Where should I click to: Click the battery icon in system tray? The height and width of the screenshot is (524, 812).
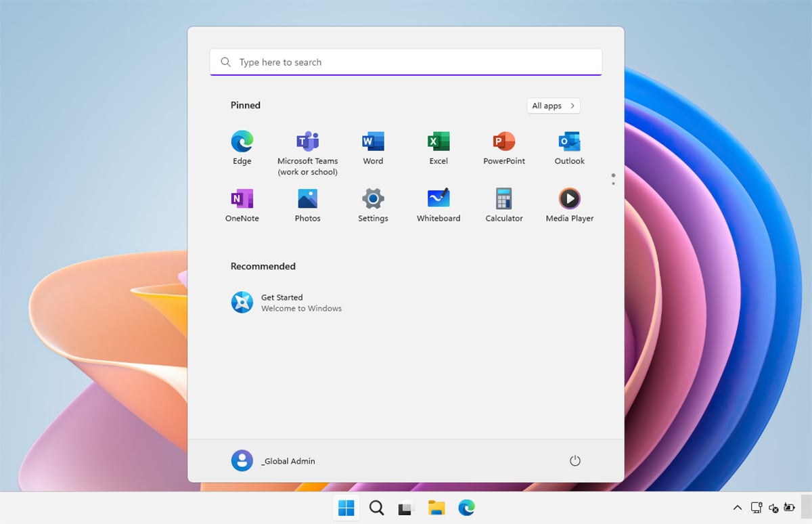(x=790, y=508)
